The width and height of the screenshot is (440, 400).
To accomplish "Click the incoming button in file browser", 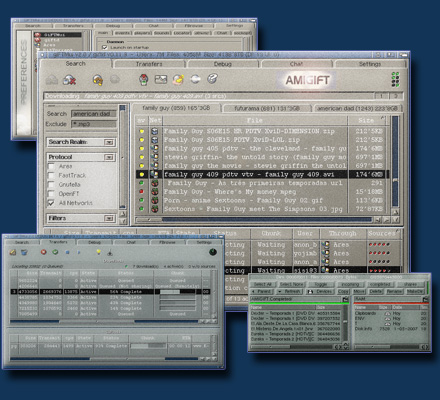I will pyautogui.click(x=350, y=284).
